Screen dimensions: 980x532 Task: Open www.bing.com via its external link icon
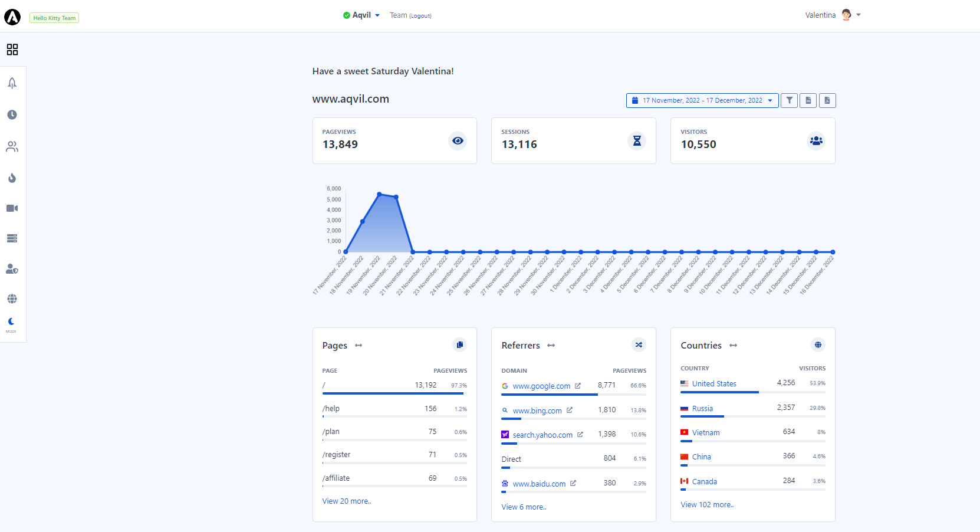pos(570,410)
